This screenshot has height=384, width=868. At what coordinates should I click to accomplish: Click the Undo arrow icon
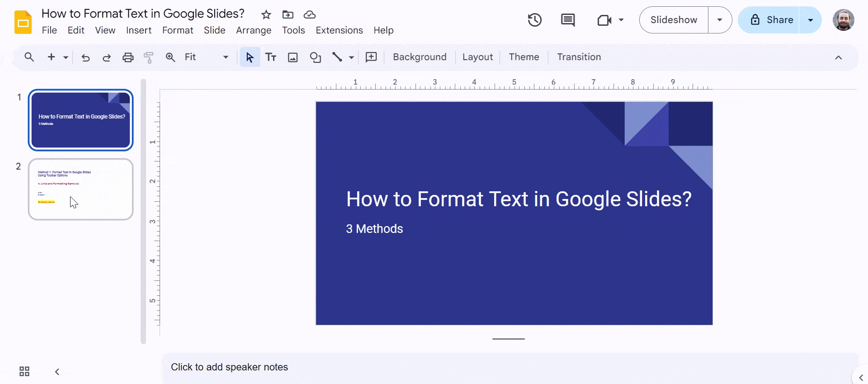coord(85,57)
